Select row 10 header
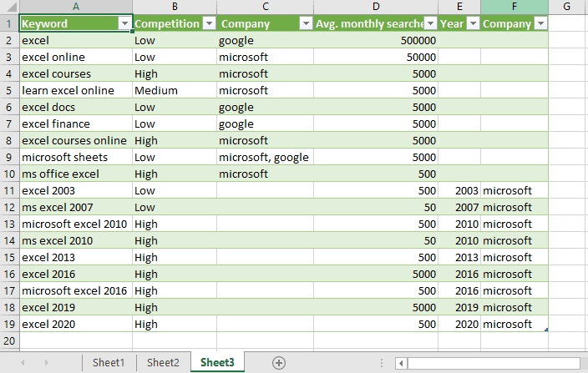 (9, 174)
